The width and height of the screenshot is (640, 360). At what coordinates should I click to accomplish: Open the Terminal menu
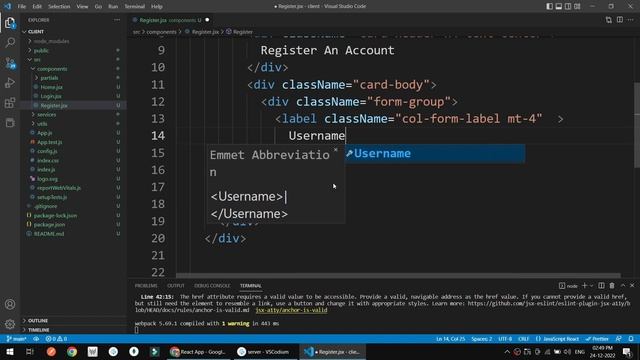(134, 6)
